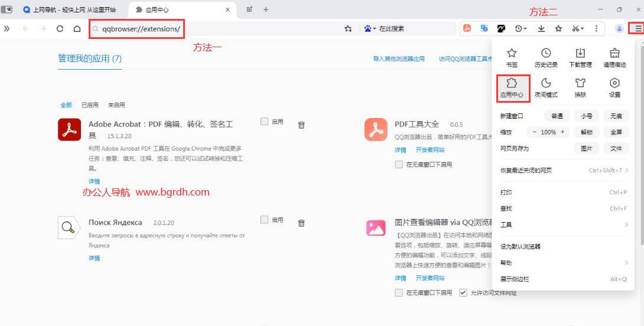Open 书签 bookmarks in the menu

[511, 58]
